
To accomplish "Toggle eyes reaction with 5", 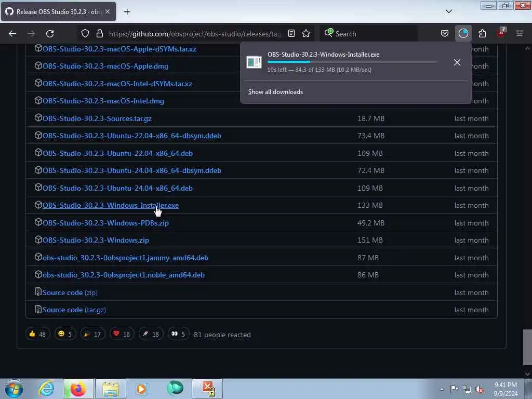I will [179, 334].
